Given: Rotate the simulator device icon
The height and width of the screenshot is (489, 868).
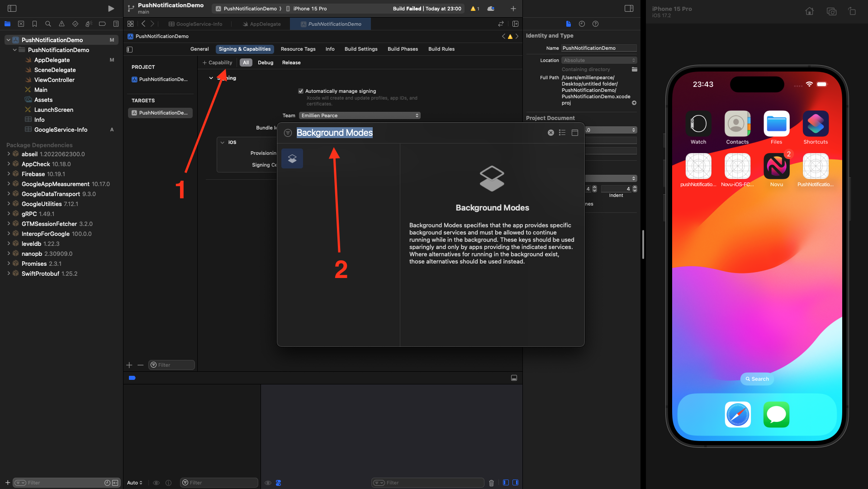Looking at the screenshot, I should [852, 11].
